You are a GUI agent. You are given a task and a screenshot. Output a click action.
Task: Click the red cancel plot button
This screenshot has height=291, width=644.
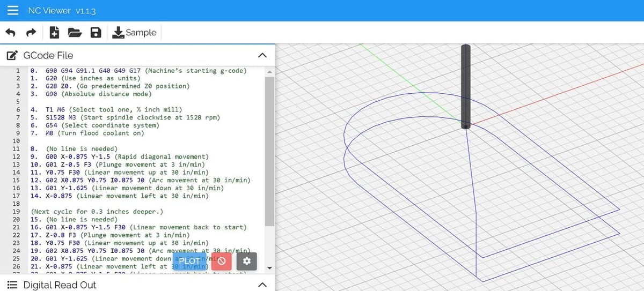pos(221,261)
